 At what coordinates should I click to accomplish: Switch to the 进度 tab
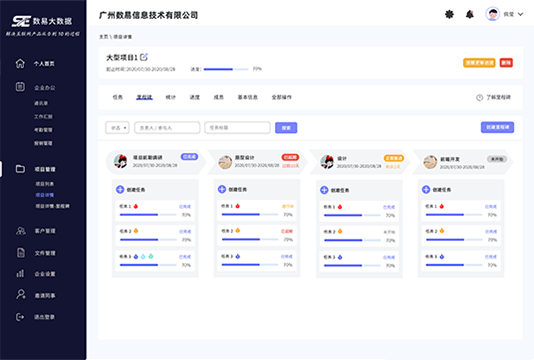coord(195,97)
